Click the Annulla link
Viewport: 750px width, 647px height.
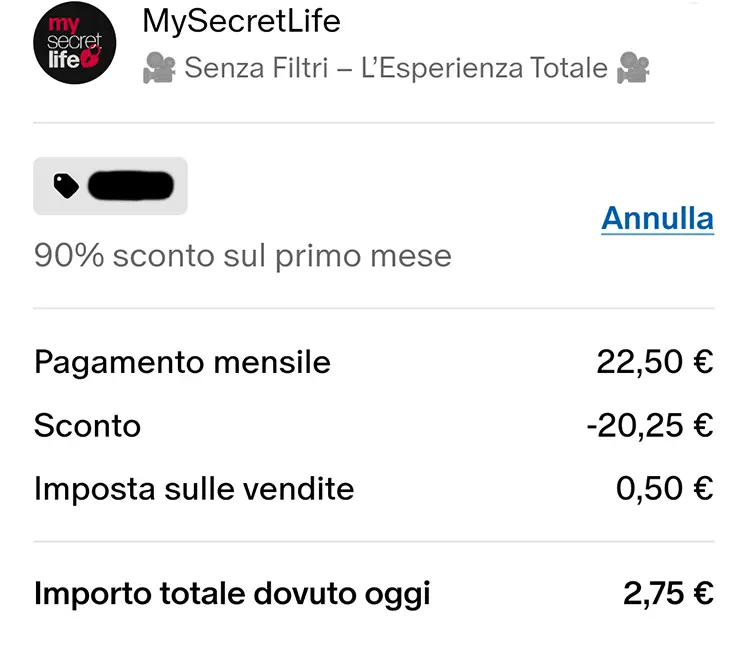657,219
